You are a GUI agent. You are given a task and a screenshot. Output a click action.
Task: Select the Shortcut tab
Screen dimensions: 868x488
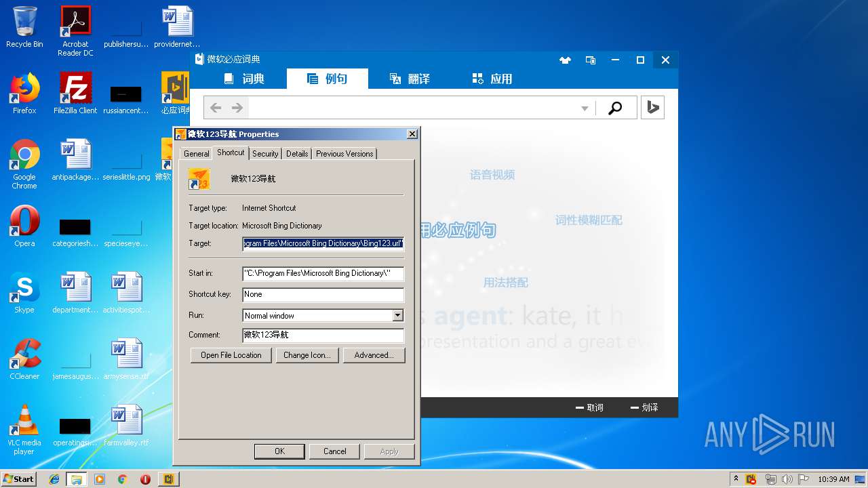pos(231,152)
